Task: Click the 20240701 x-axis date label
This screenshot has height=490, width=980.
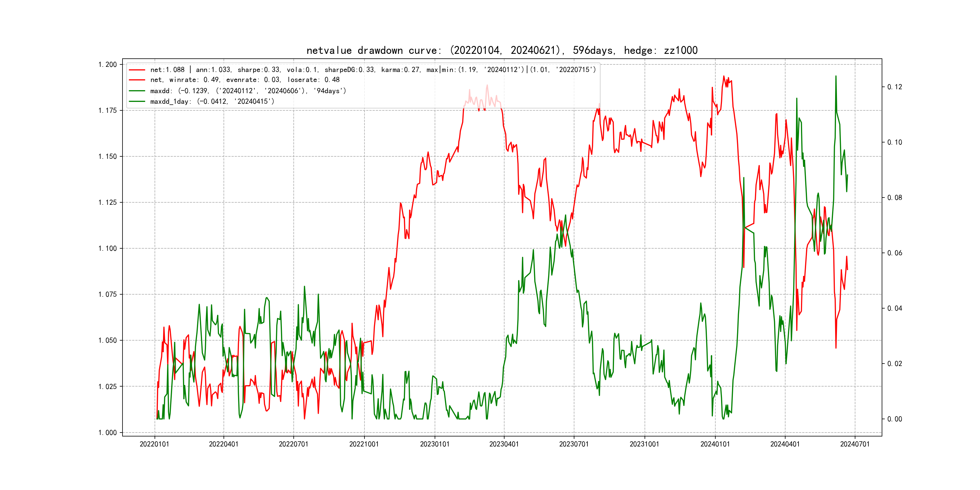Action: tap(855, 444)
